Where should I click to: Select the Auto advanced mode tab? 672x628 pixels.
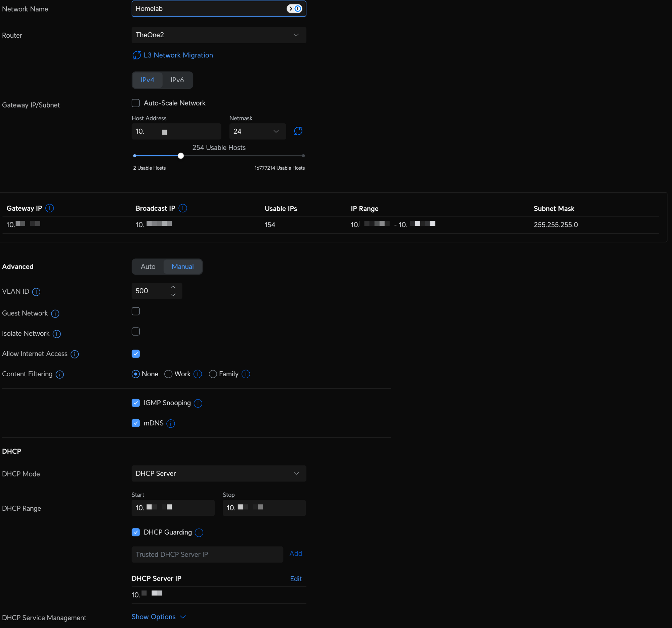[x=148, y=267]
